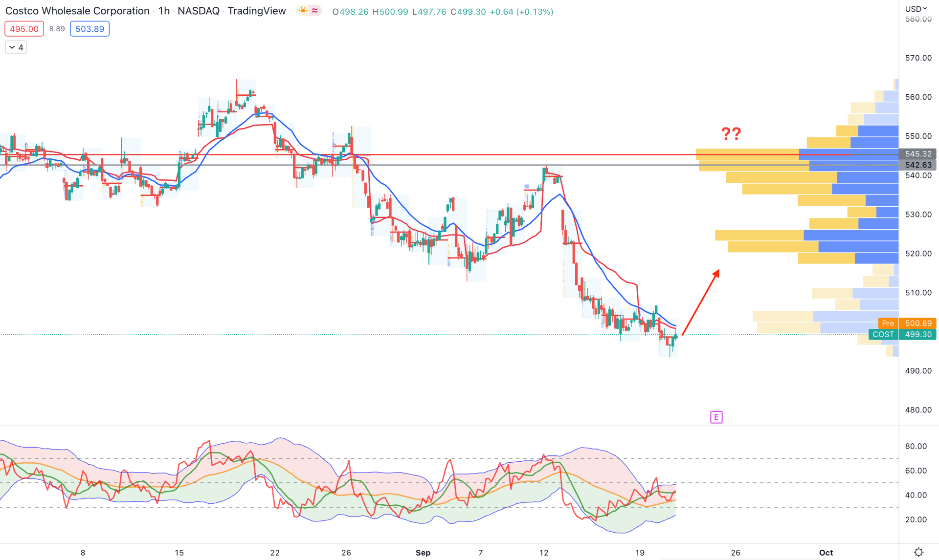Select the 542.63 gray line price label
939x560 pixels.
(x=917, y=165)
